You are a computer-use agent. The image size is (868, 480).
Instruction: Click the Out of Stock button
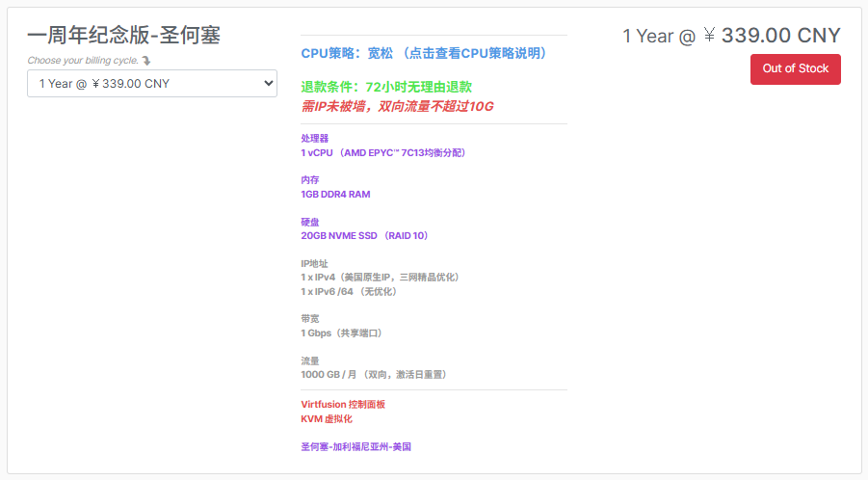click(796, 69)
